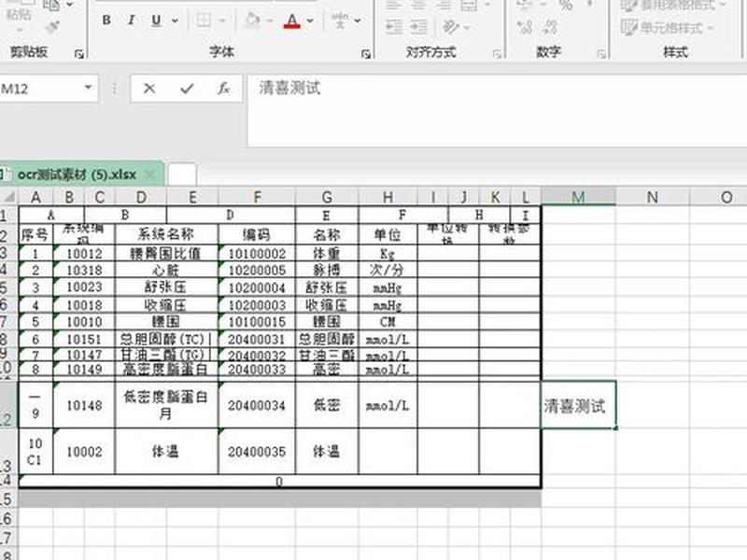Open Insert Function fx button

[223, 89]
